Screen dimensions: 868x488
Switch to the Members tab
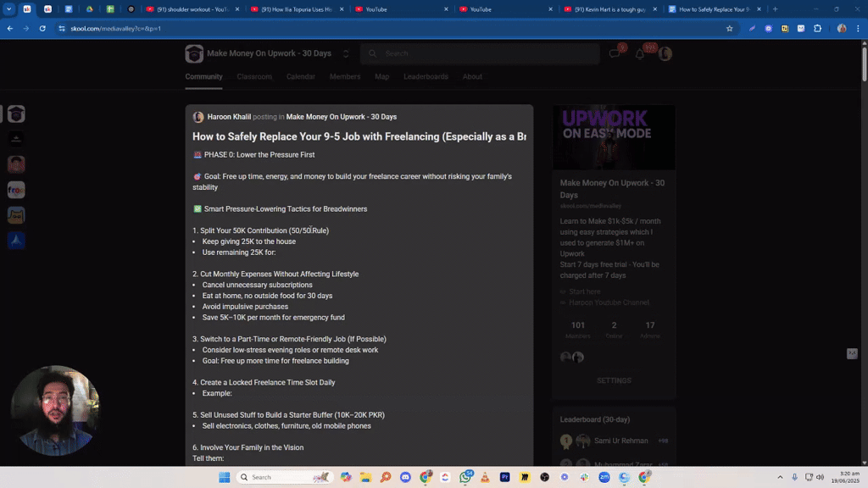click(345, 76)
